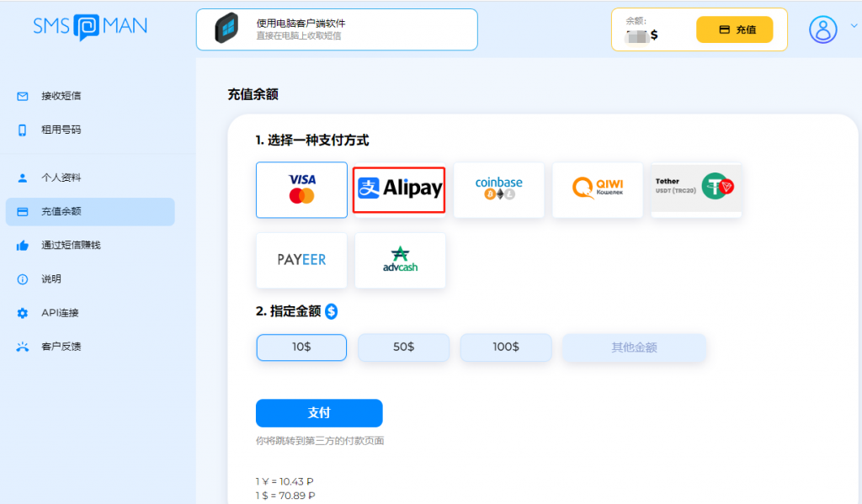Select Coinbase crypto payment method

pyautogui.click(x=498, y=189)
